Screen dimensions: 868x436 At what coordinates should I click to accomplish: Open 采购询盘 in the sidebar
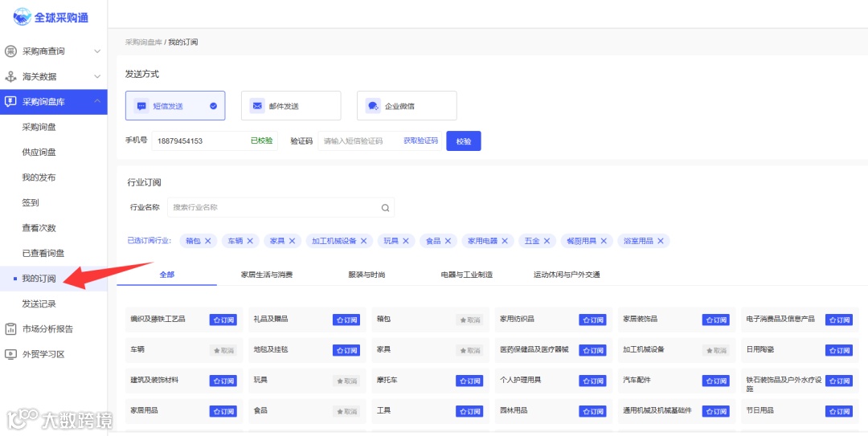tap(39, 127)
